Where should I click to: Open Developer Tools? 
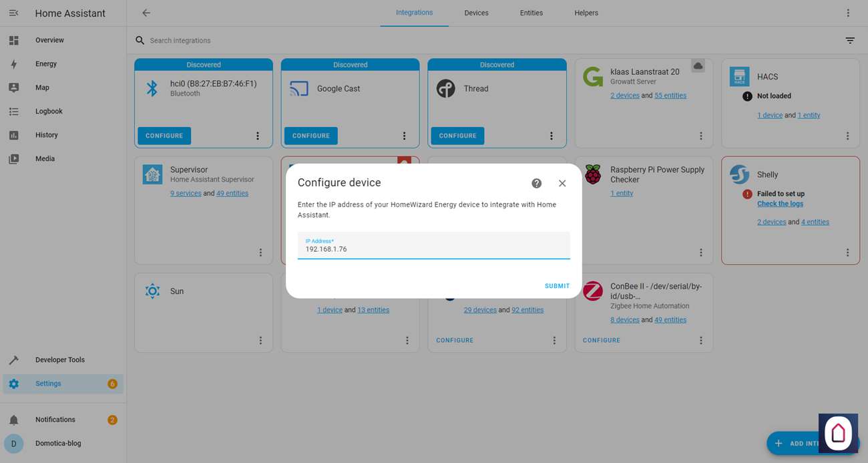(63, 360)
